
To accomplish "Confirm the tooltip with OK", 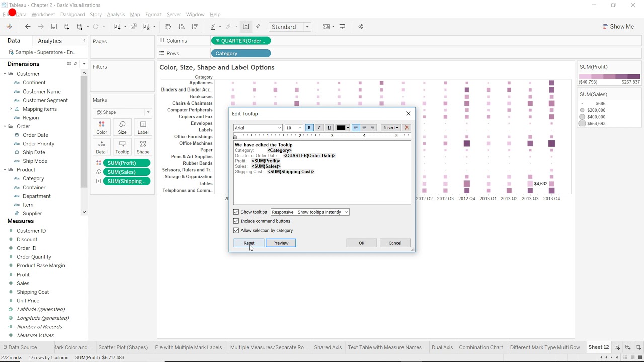I will [361, 243].
